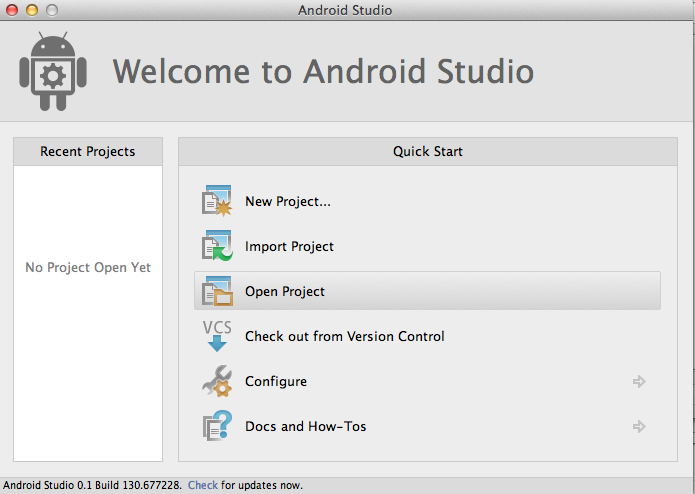The width and height of the screenshot is (695, 494).
Task: Open the highlighted Open Project entry
Action: 427,291
